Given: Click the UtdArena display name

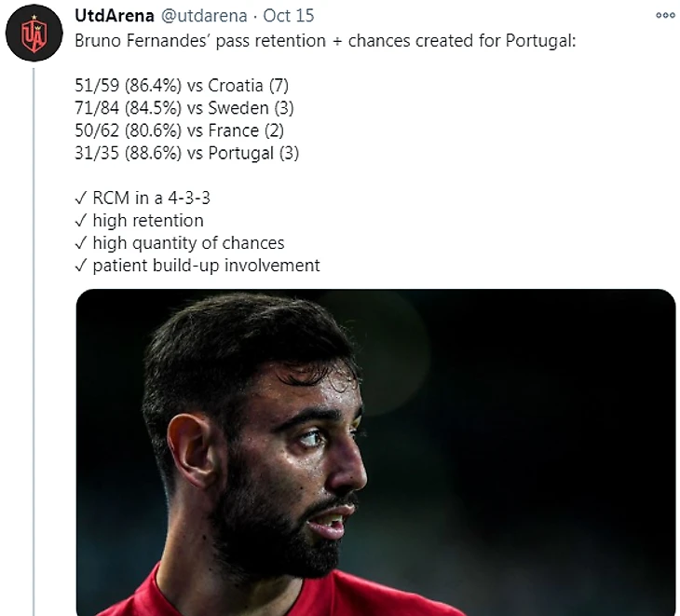Looking at the screenshot, I should (x=115, y=16).
